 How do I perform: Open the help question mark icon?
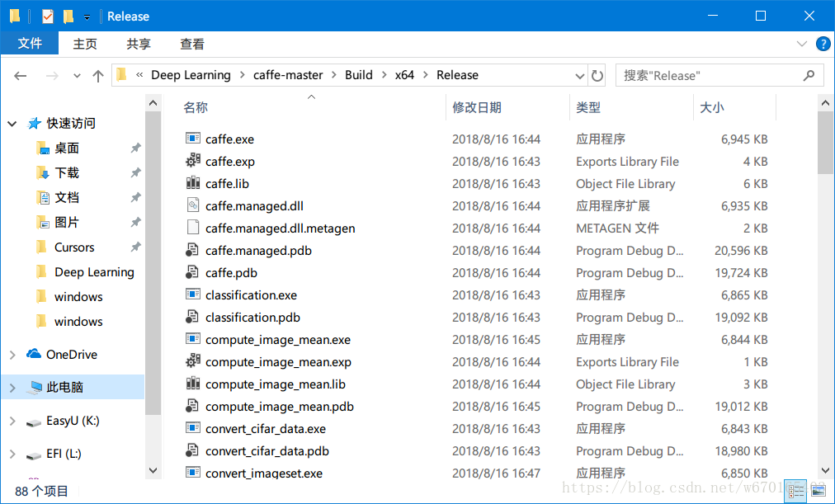coord(823,45)
